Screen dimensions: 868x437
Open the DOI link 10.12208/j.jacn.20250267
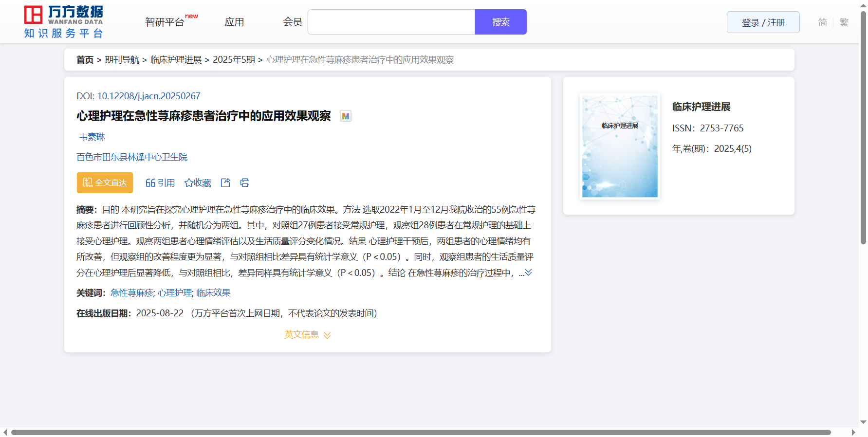tap(148, 96)
